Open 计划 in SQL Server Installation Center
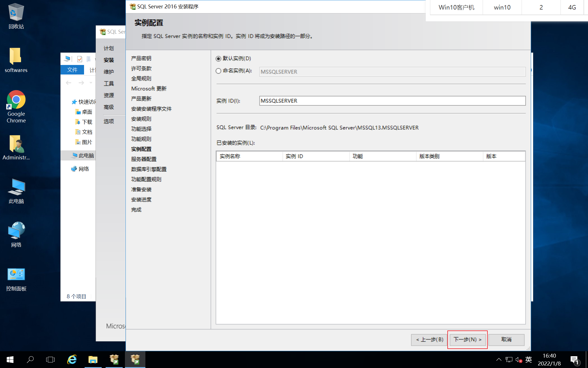 [x=109, y=48]
